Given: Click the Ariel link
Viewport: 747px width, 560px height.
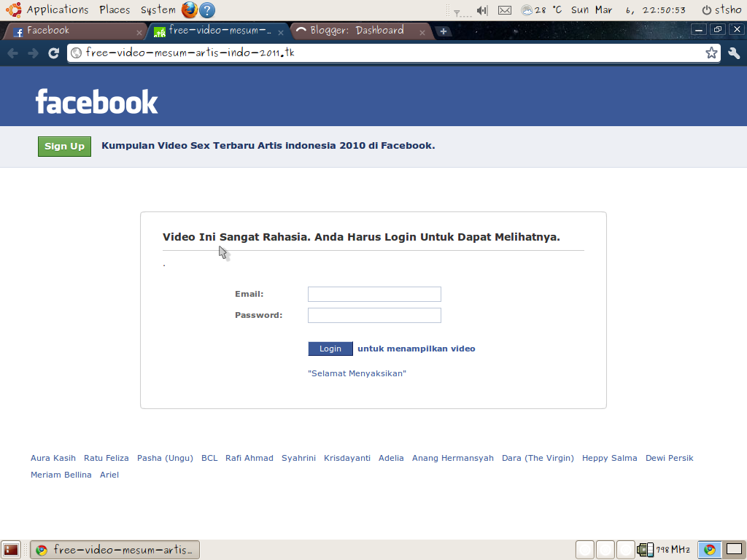Looking at the screenshot, I should [x=109, y=475].
